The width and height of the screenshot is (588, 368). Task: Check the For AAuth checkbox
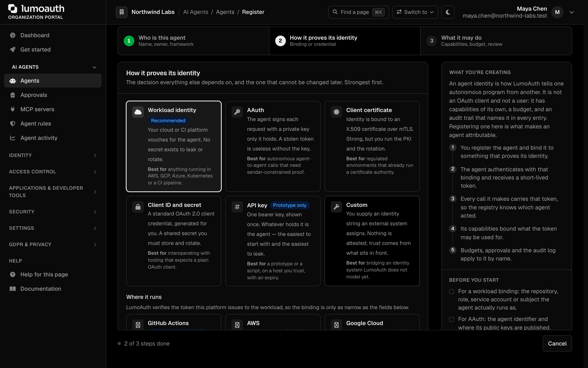(x=451, y=319)
